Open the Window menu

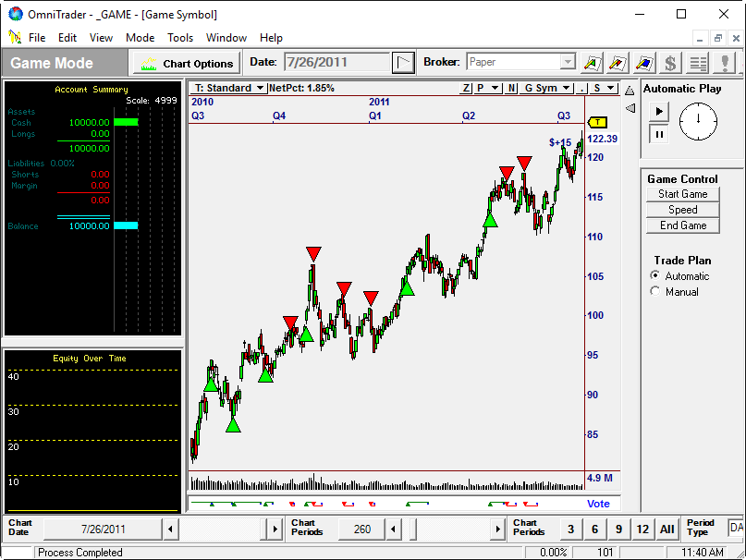click(226, 38)
